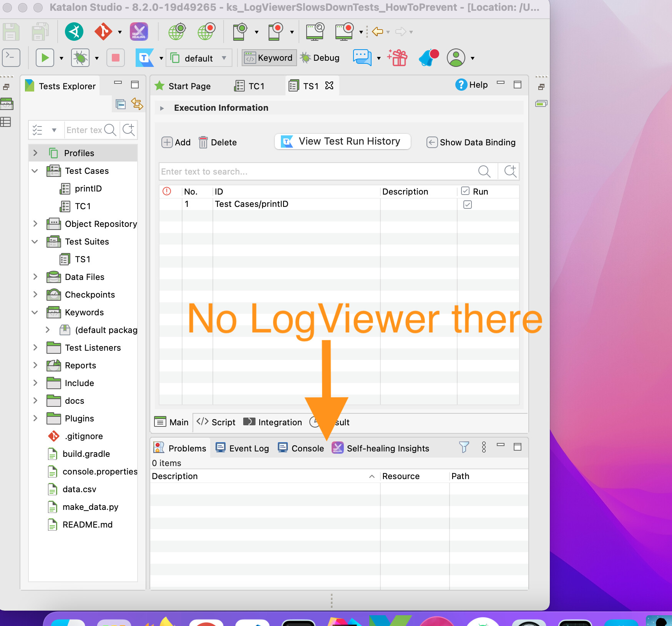The width and height of the screenshot is (672, 626).
Task: Switch to Keyword perspective
Action: coord(269,58)
